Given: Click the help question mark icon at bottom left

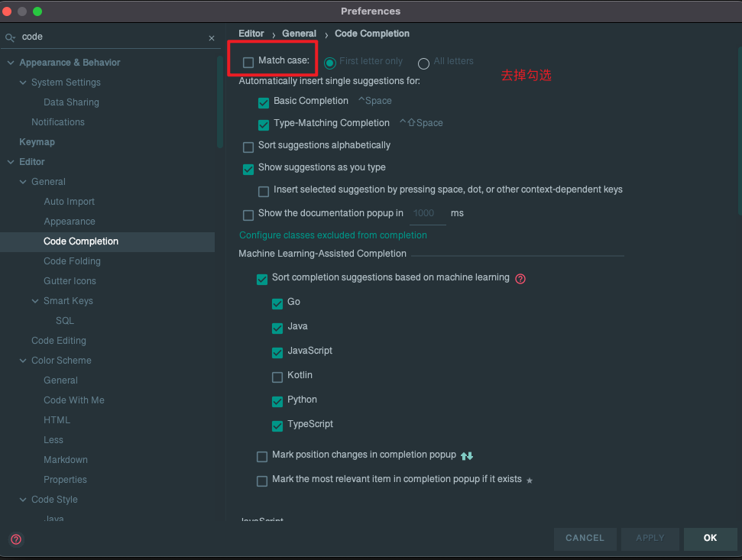Looking at the screenshot, I should [x=16, y=539].
